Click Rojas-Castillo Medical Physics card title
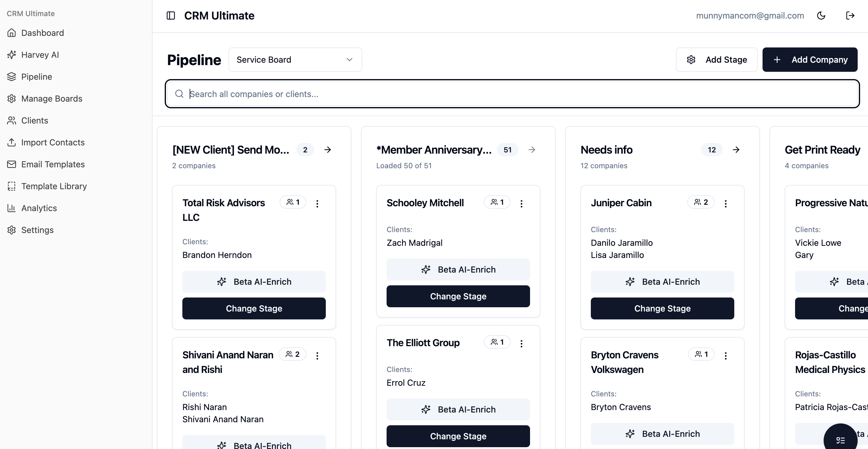Viewport: 868px width, 449px height. (830, 362)
